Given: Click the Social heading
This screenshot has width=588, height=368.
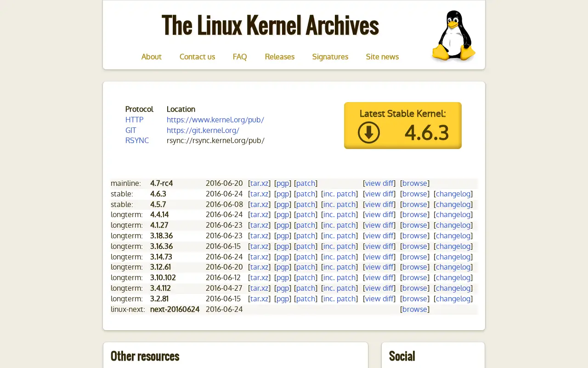Looking at the screenshot, I should pos(402,356).
